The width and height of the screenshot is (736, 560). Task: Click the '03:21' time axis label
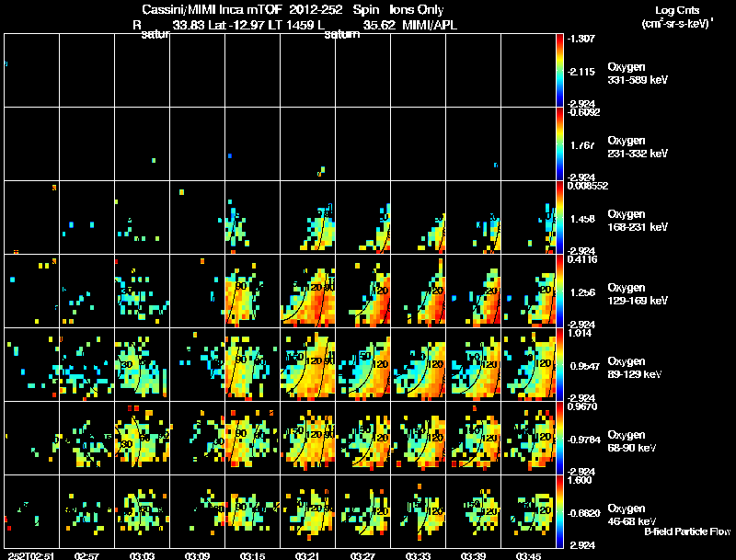pyautogui.click(x=307, y=555)
